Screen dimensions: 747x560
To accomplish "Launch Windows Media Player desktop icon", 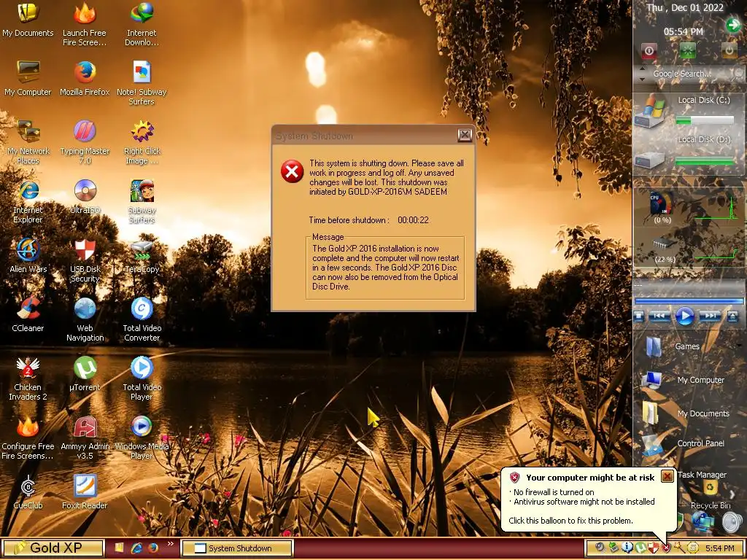I will 142,438.
